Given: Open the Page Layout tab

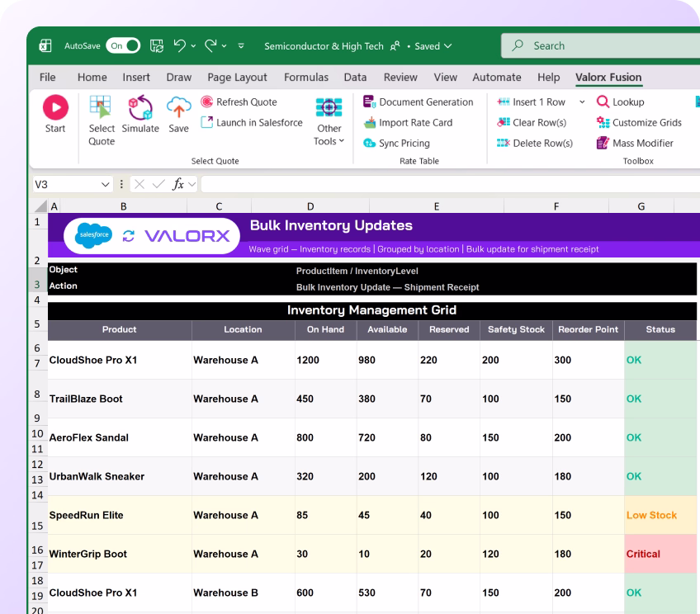Looking at the screenshot, I should tap(237, 78).
